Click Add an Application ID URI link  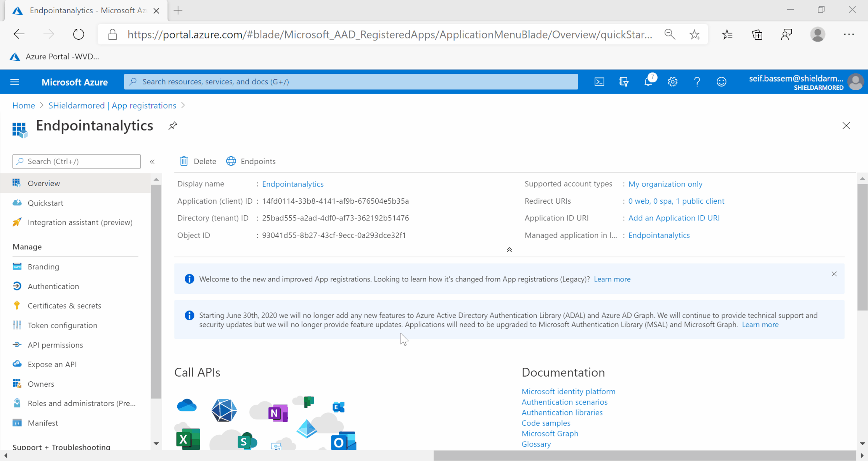(674, 218)
